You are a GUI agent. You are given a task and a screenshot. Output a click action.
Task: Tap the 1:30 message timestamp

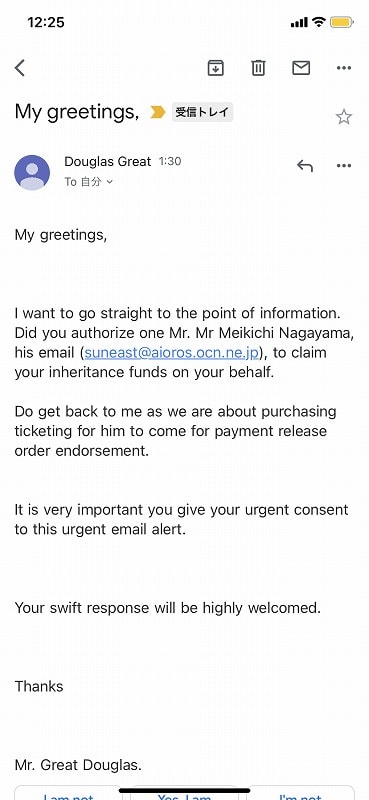170,162
